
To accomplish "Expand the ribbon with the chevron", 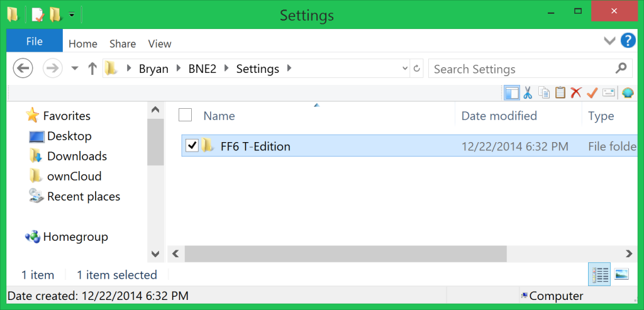I will tap(609, 41).
